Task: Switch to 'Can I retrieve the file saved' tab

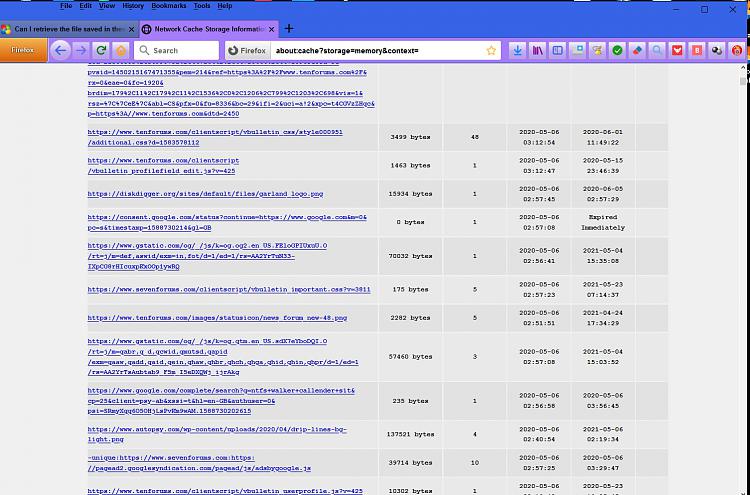Action: tap(69, 29)
